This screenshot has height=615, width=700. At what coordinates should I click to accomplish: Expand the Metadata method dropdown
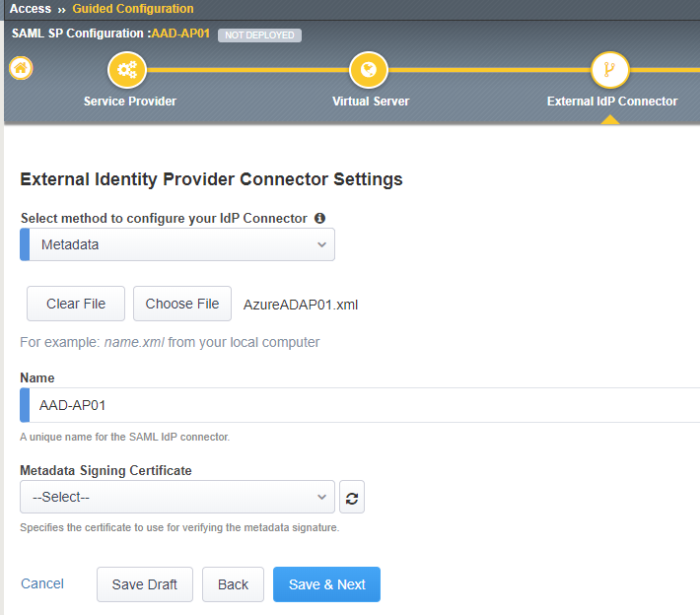[x=177, y=244]
